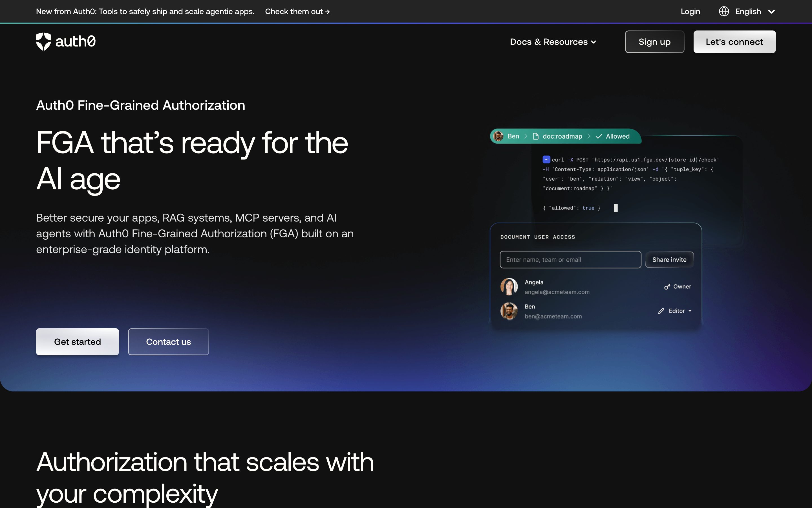Screen dimensions: 812x508
Task: Click the Owner key icon next to Angela
Action: click(x=667, y=286)
